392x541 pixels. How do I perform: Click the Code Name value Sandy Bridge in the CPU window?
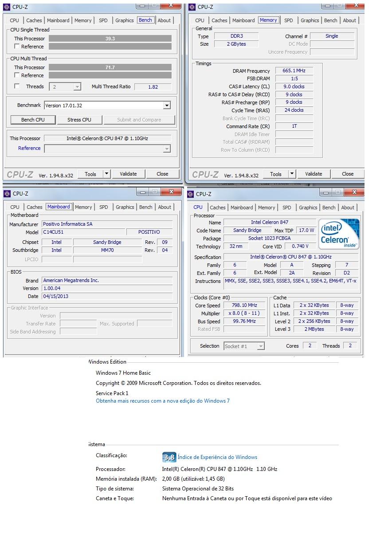coord(247,231)
